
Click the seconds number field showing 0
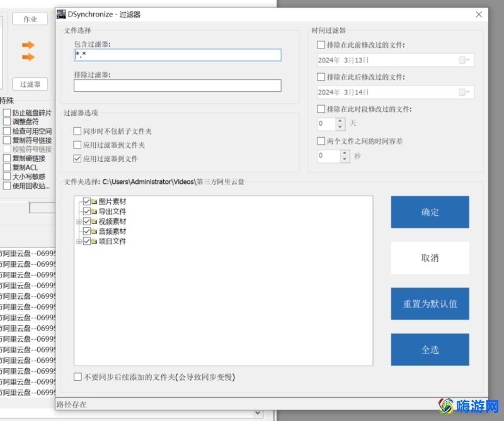pyautogui.click(x=328, y=155)
